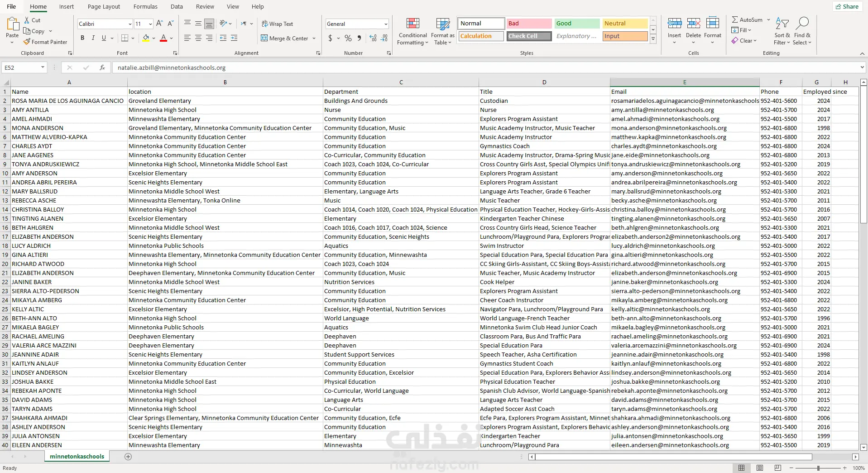Expand the AutoSum dropdown arrow
Image resolution: width=868 pixels, height=473 pixels.
click(x=768, y=20)
